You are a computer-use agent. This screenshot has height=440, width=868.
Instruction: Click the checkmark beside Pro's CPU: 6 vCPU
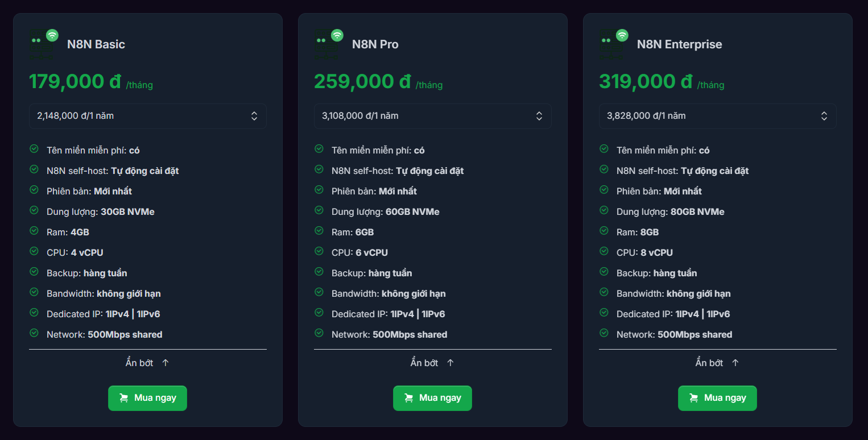click(x=319, y=251)
